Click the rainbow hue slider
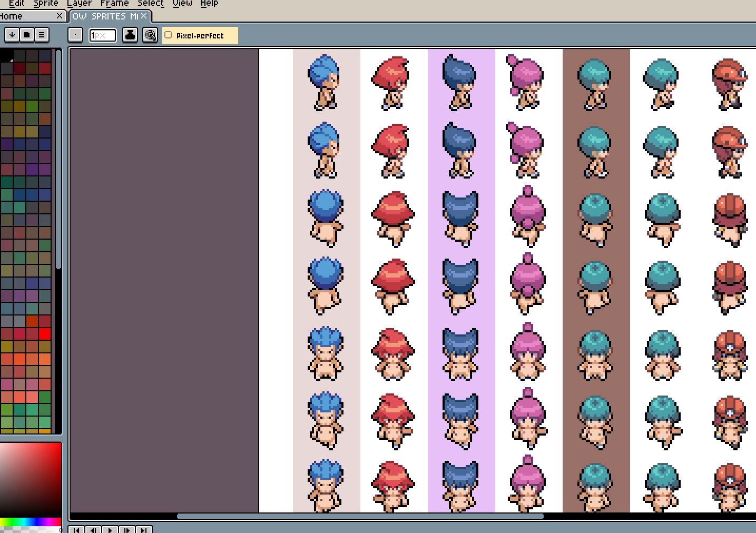The width and height of the screenshot is (756, 533). [x=31, y=522]
